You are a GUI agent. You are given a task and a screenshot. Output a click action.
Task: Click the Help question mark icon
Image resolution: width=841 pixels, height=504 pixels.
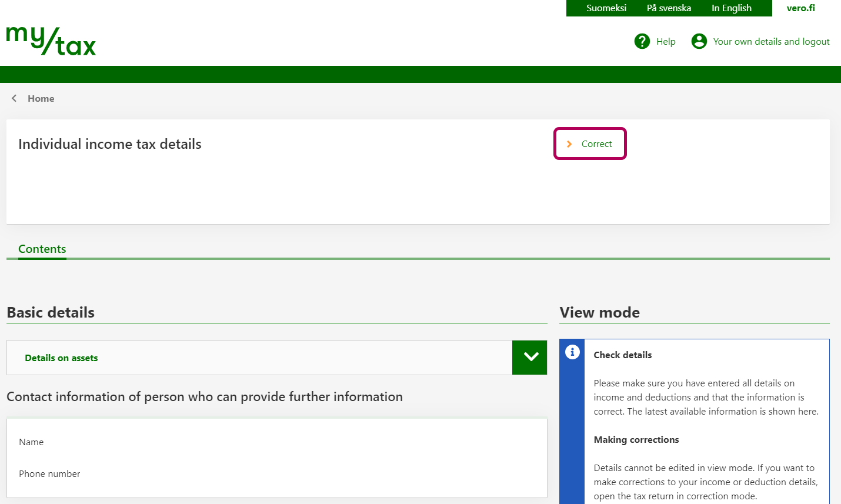(642, 41)
